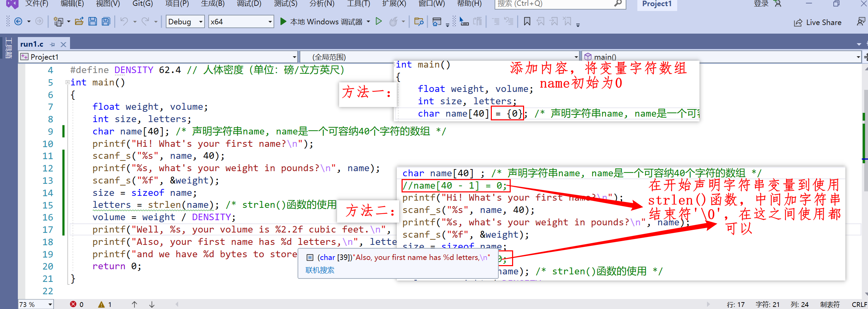Open the undo history dropdown arrow
Viewport: 868px width, 309px height.
(135, 22)
